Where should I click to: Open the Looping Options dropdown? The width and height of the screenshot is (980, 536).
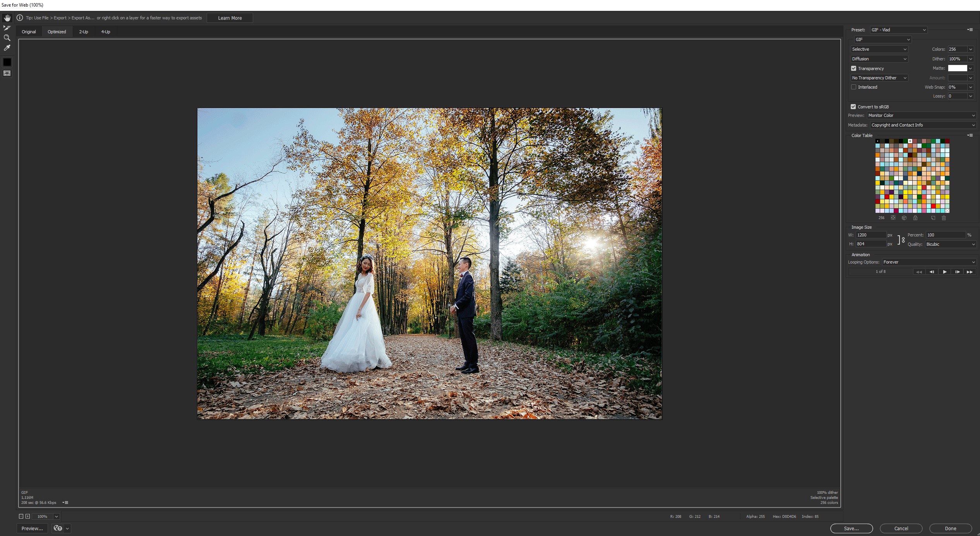pos(929,262)
